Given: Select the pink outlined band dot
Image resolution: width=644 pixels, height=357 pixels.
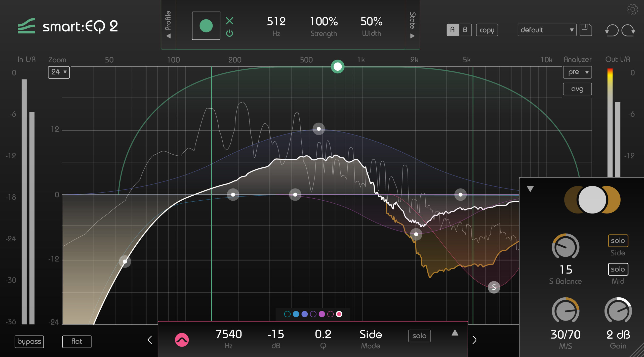Looking at the screenshot, I should (x=331, y=314).
